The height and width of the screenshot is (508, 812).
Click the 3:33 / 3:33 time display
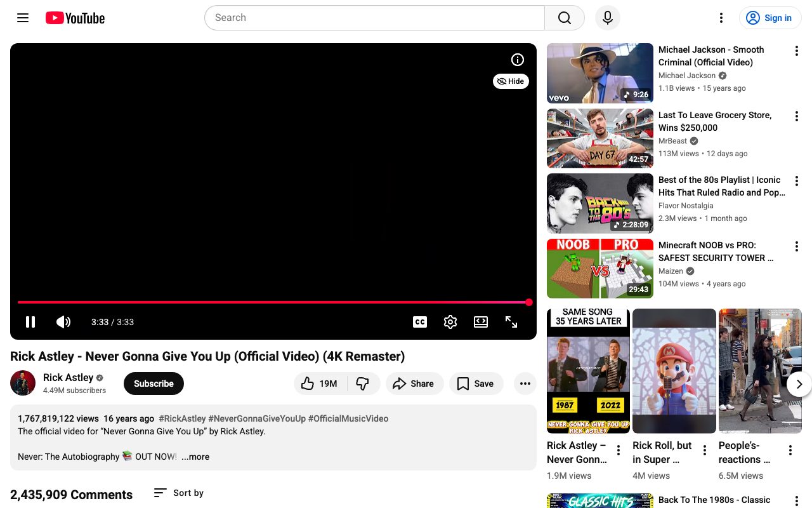click(112, 322)
